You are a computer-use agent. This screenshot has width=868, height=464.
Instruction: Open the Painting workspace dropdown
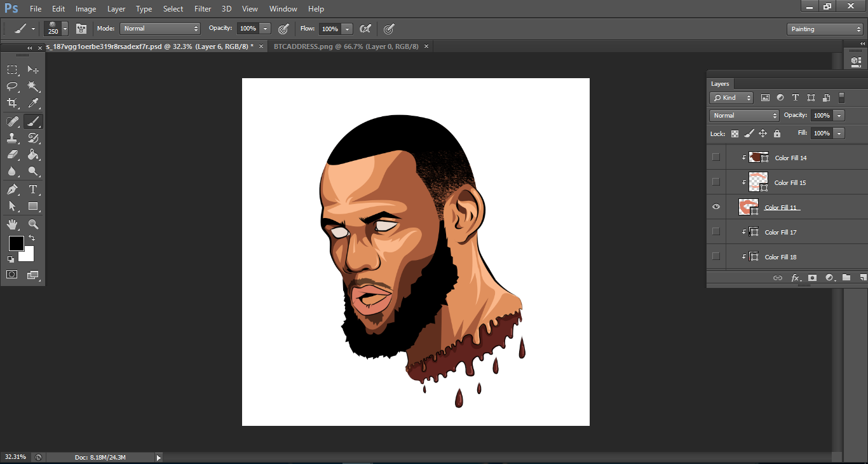coord(825,29)
